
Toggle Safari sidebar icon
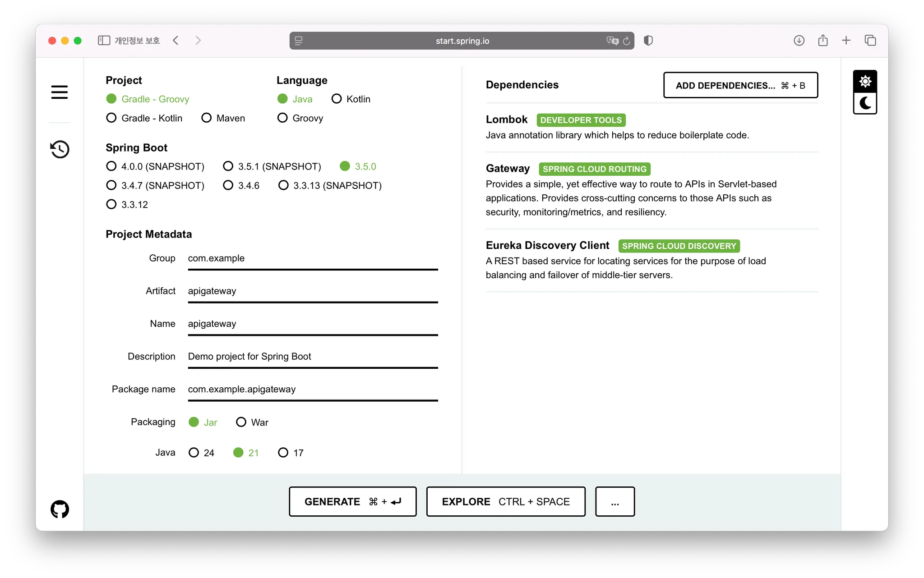pos(104,41)
